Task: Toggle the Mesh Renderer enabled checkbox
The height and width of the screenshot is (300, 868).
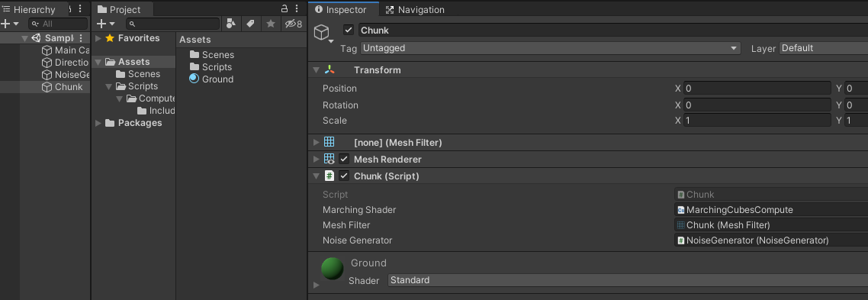Action: click(344, 159)
